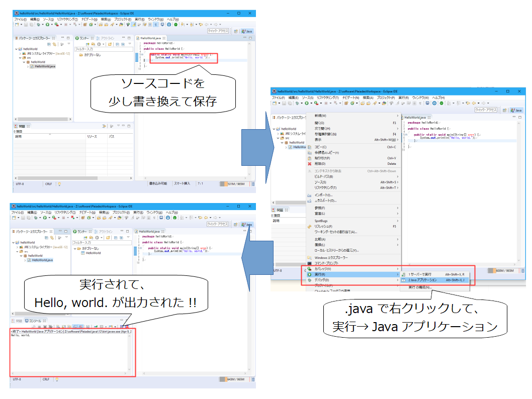Viewport: 532px width, 399px height.
Task: Click インポート(I)... in the context menu
Action: pyautogui.click(x=353, y=195)
